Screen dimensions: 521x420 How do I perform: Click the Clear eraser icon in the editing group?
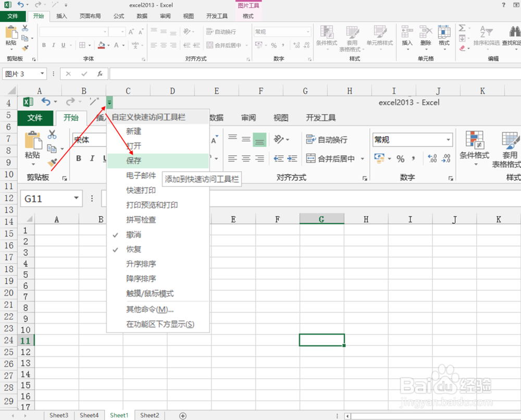[462, 48]
